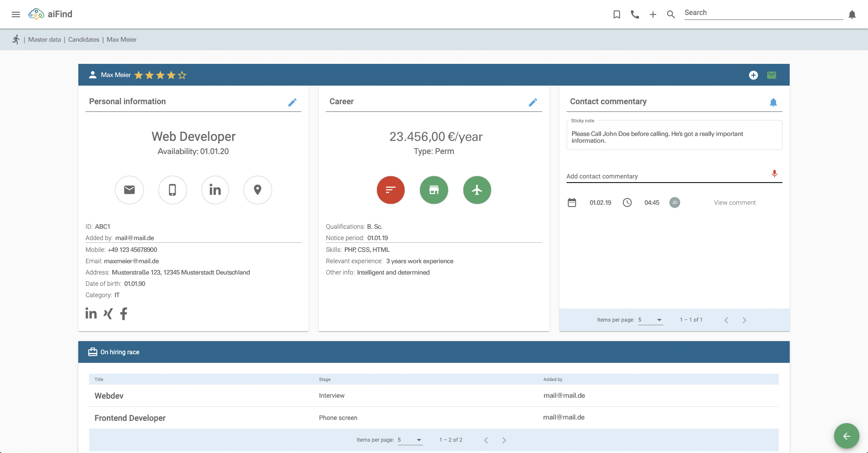Click salary text 23.456,00 €/year

tap(436, 137)
